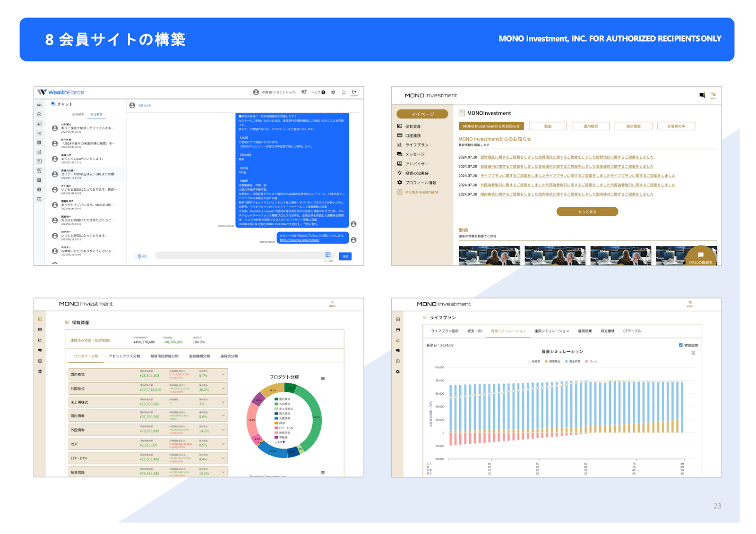The height and width of the screenshot is (534, 756).
Task: Click the notification bell in WealthForce header
Action: tap(344, 93)
